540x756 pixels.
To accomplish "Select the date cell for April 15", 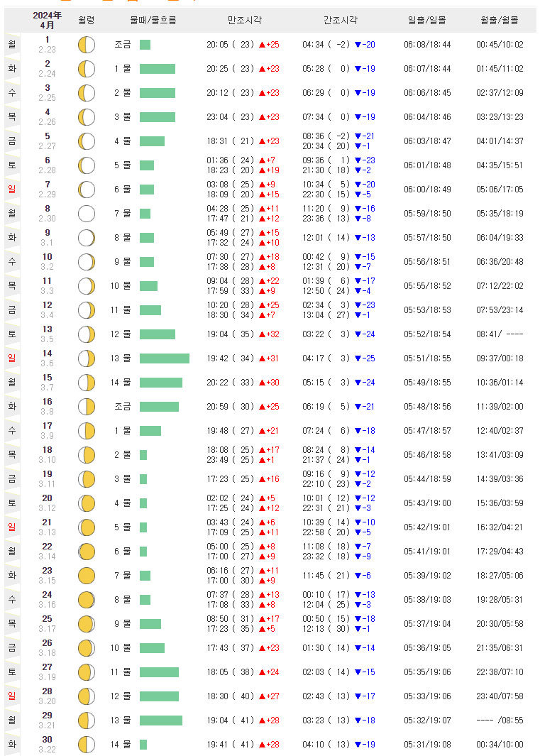I will pos(48,383).
